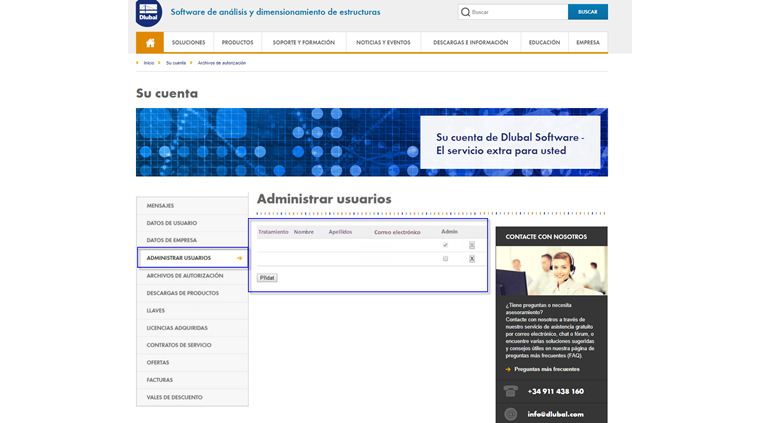Open the Soluciones menu
The height and width of the screenshot is (423, 760).
(x=189, y=43)
